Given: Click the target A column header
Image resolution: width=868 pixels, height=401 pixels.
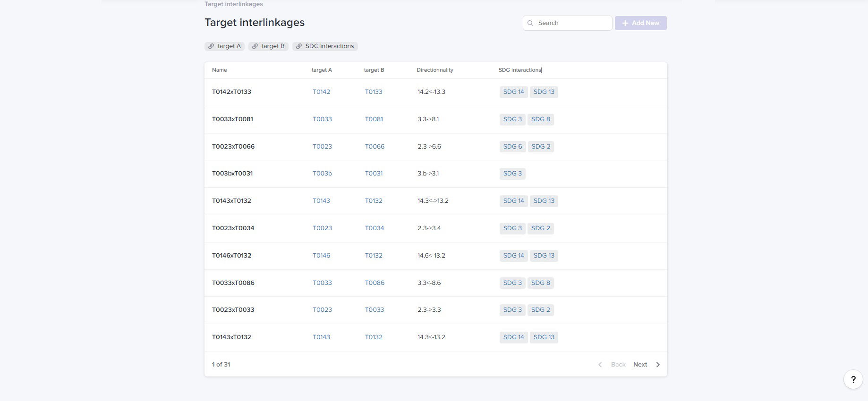Looking at the screenshot, I should coord(322,70).
